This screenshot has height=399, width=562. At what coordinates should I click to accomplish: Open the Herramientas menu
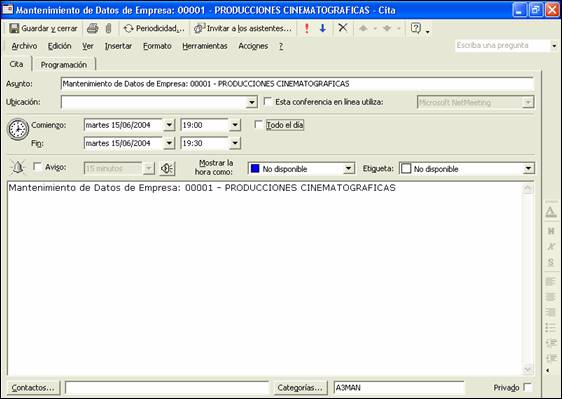(205, 46)
